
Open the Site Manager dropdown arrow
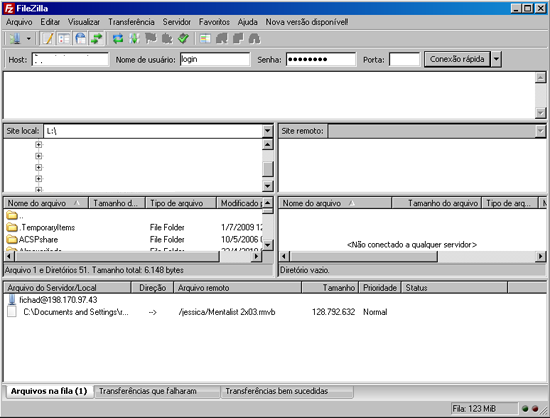pyautogui.click(x=29, y=39)
